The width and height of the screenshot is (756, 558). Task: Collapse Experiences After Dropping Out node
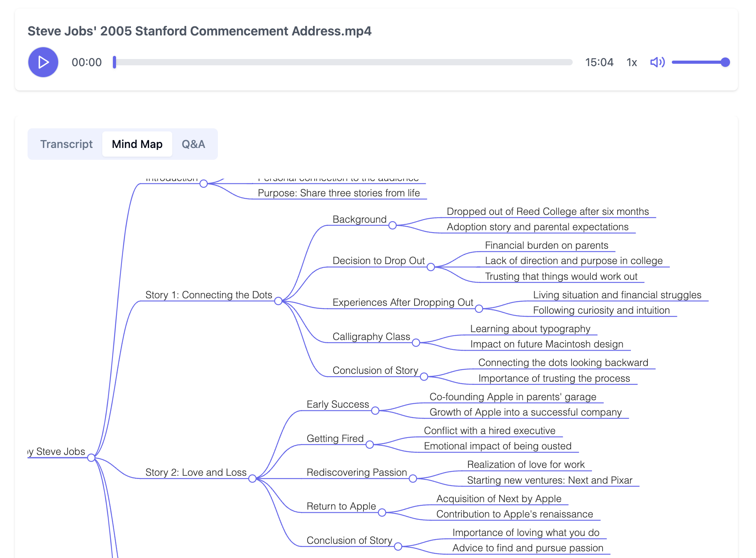[479, 309]
